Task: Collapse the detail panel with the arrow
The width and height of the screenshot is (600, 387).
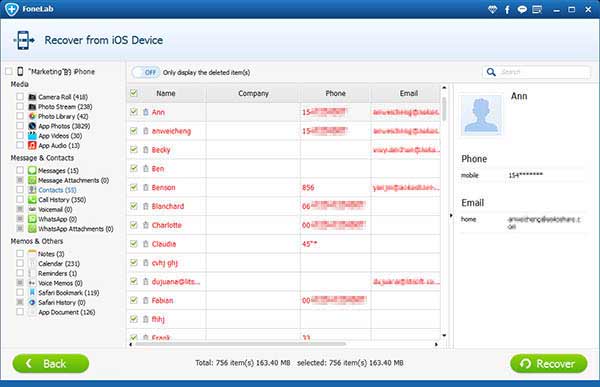Action: [x=451, y=216]
